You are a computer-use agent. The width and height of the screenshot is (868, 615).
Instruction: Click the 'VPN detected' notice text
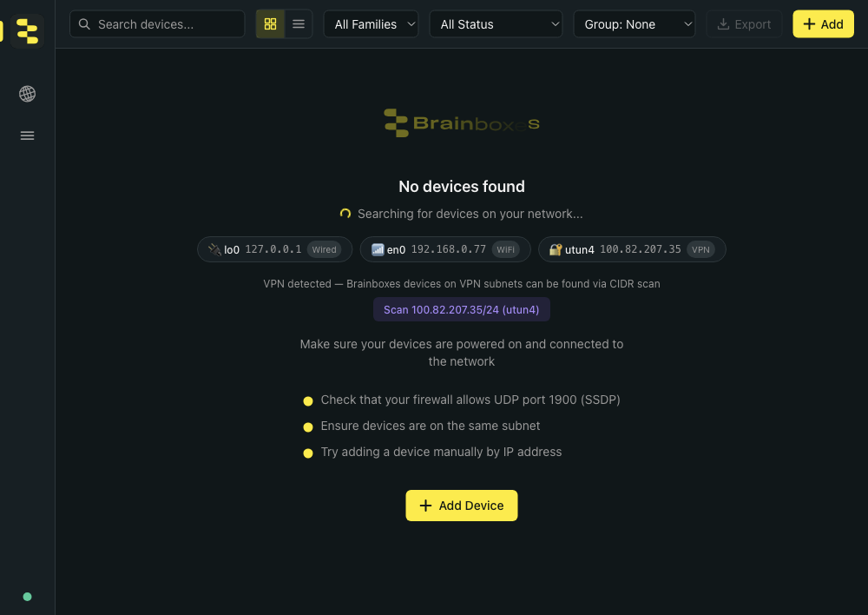[x=462, y=284]
